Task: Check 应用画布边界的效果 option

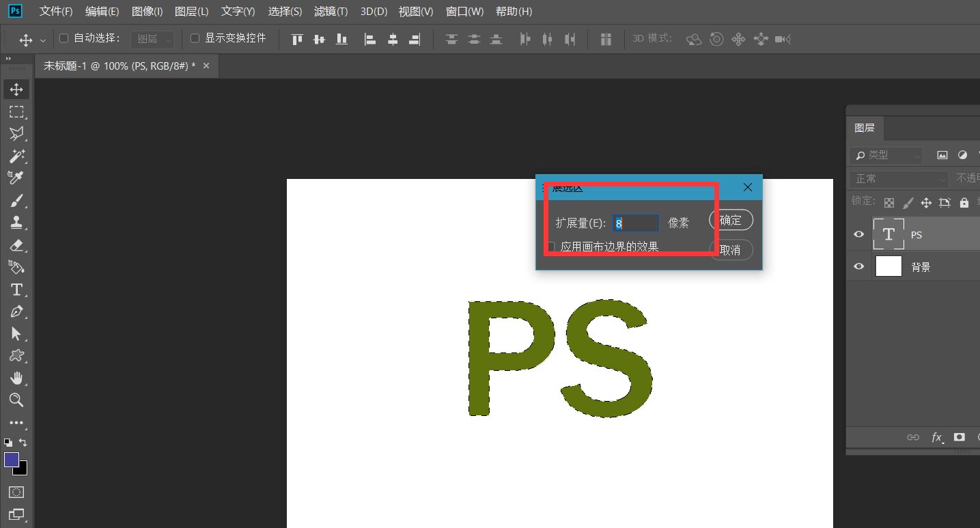Action: [550, 247]
